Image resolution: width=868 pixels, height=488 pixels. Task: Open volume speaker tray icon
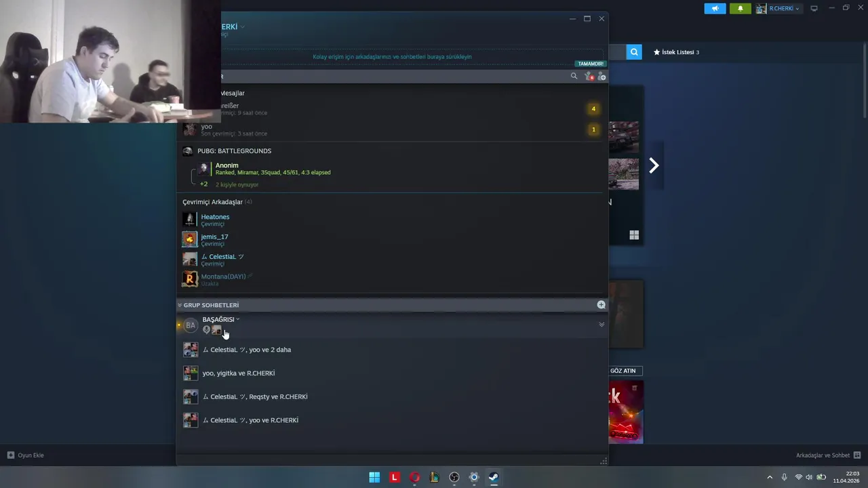click(x=809, y=477)
